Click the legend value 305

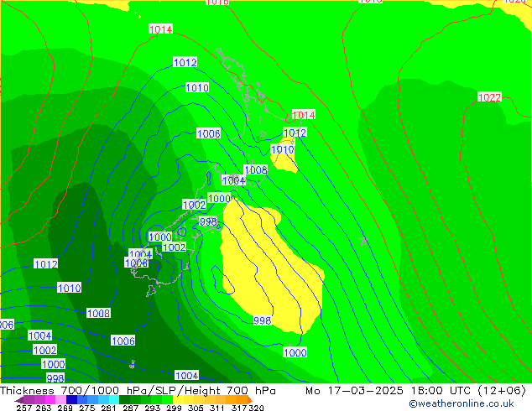point(196,408)
